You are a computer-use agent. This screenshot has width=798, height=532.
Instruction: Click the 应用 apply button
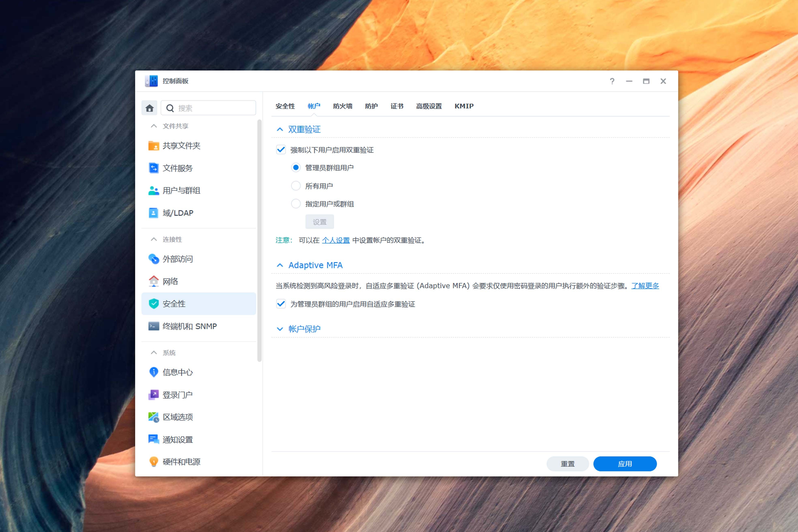pos(625,464)
